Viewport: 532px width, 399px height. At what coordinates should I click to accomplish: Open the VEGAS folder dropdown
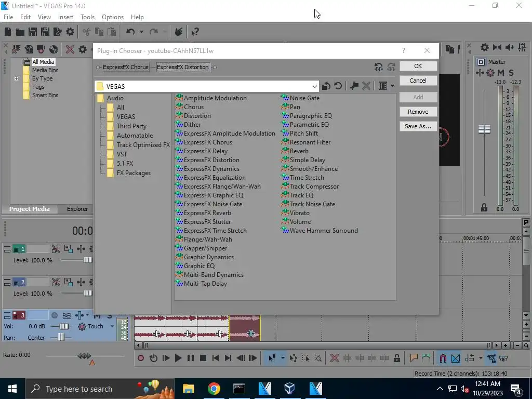click(314, 87)
